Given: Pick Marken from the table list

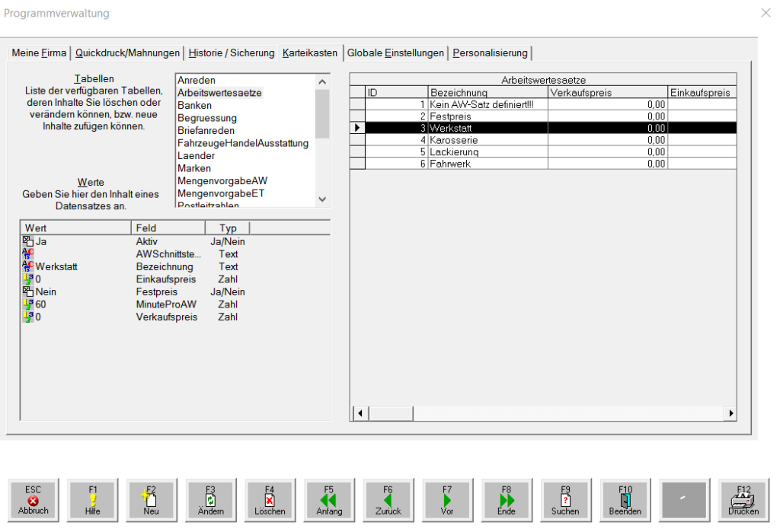Looking at the screenshot, I should tap(194, 168).
